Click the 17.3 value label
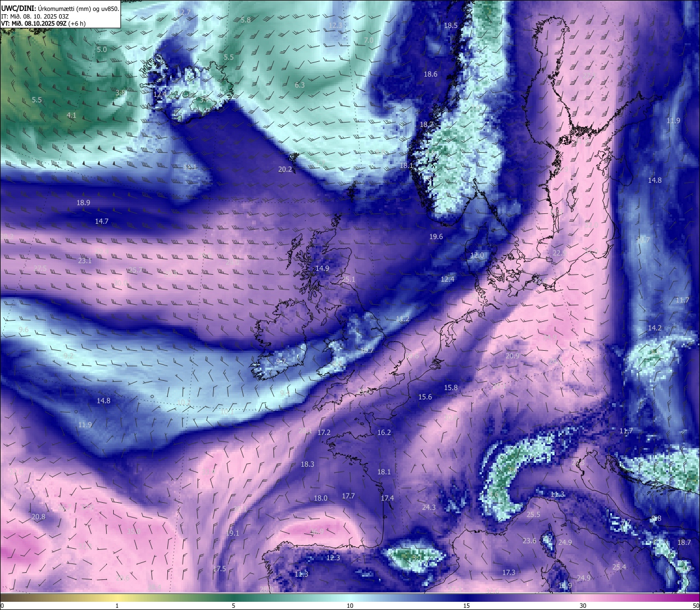Screen dimensions: 700x610 click(x=509, y=572)
